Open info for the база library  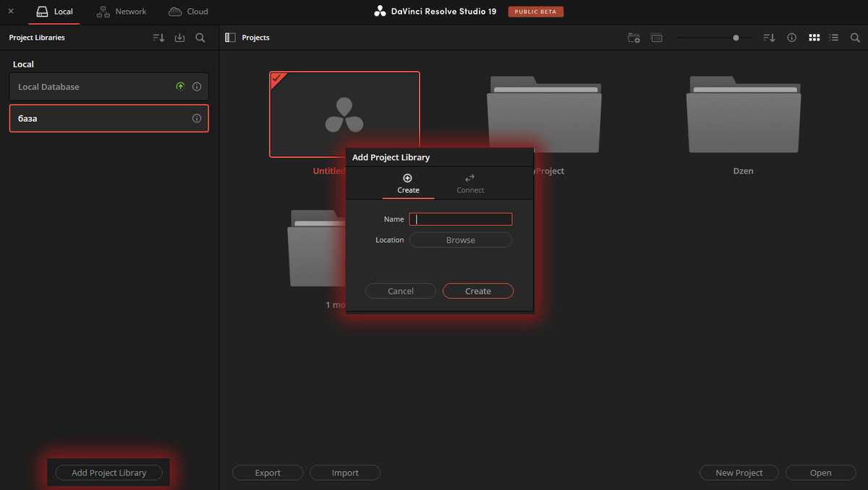pos(197,119)
